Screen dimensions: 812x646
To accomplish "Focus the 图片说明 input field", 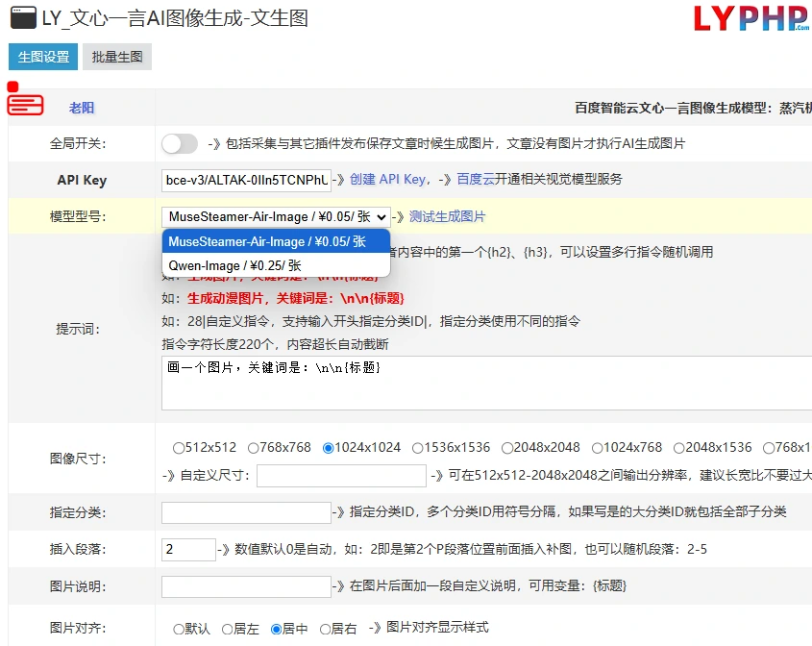I will coord(246,586).
